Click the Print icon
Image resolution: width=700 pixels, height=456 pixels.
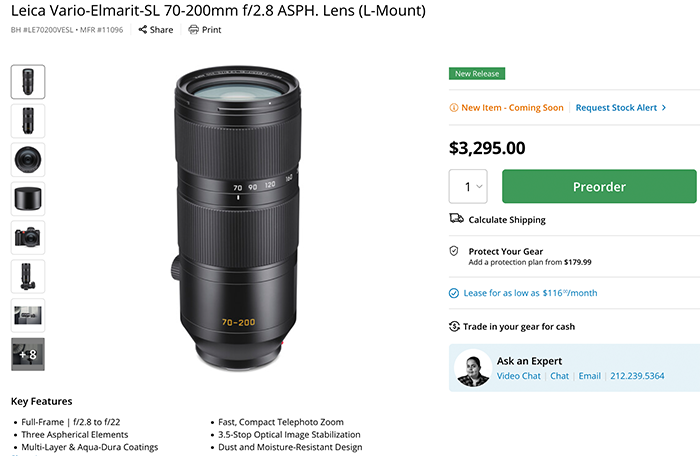tap(194, 30)
